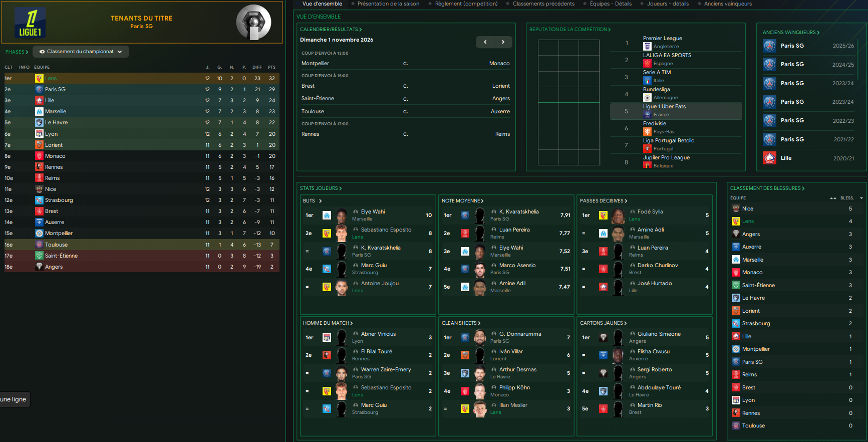
Task: Expand NOTE MOYENNE stats panel
Action: [462, 201]
